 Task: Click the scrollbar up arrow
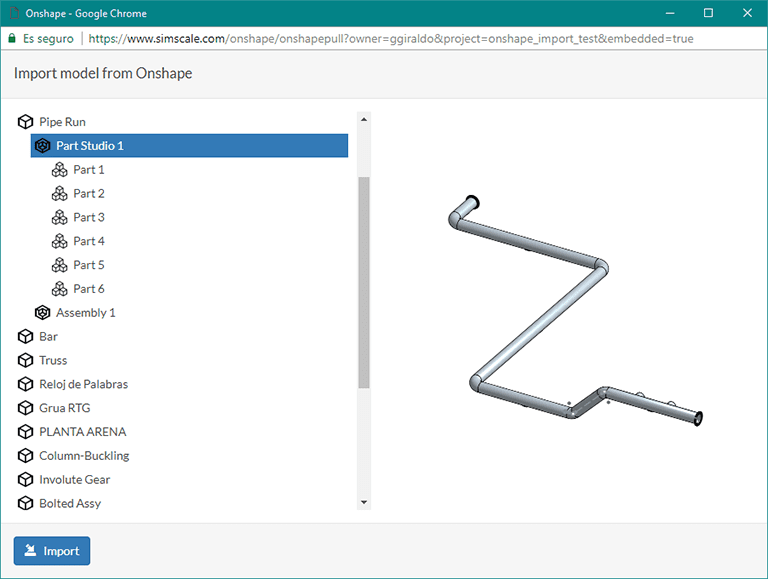363,119
